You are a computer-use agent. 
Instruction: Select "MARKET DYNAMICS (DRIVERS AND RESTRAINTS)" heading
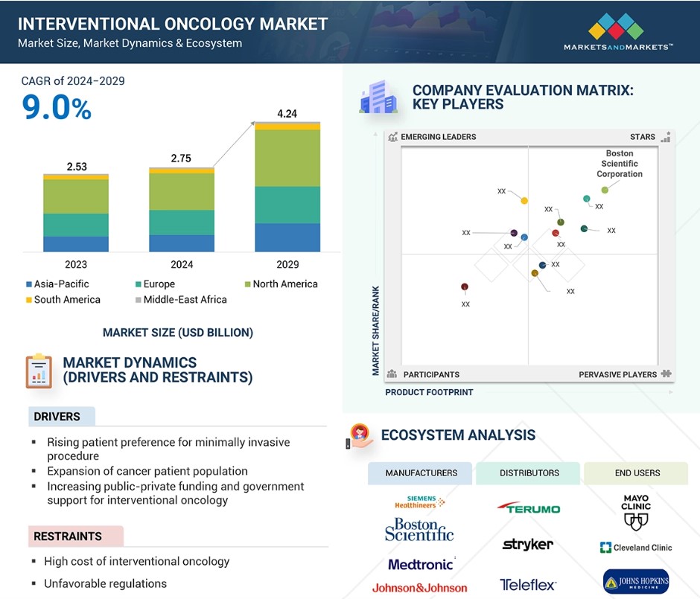[158, 371]
